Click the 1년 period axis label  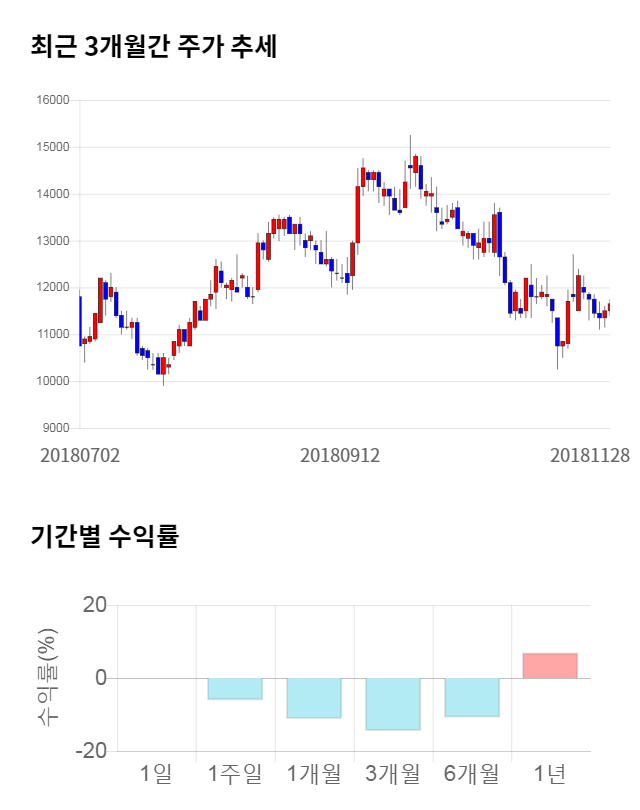(550, 773)
